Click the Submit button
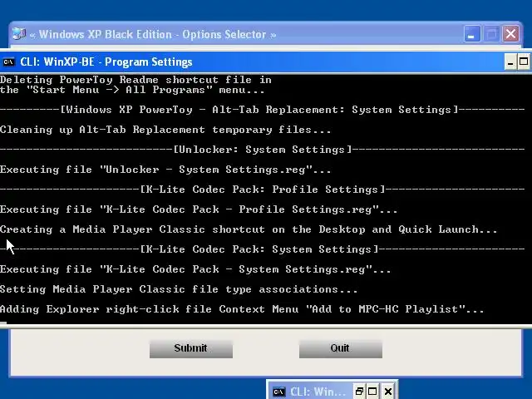The height and width of the screenshot is (399, 532). pyautogui.click(x=191, y=348)
